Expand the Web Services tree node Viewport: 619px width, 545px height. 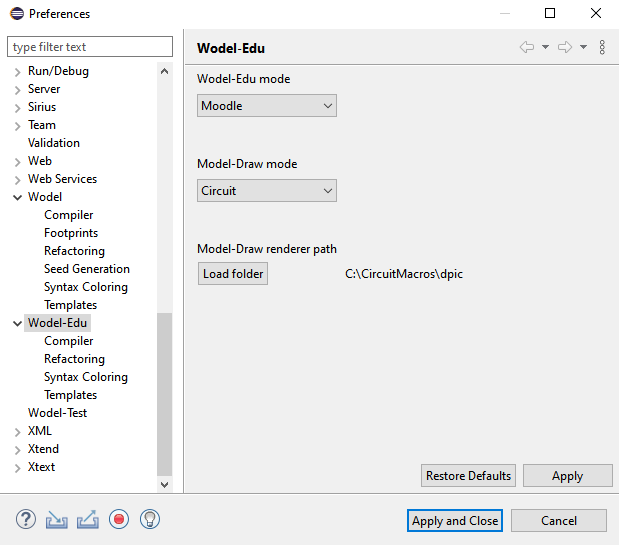click(17, 180)
